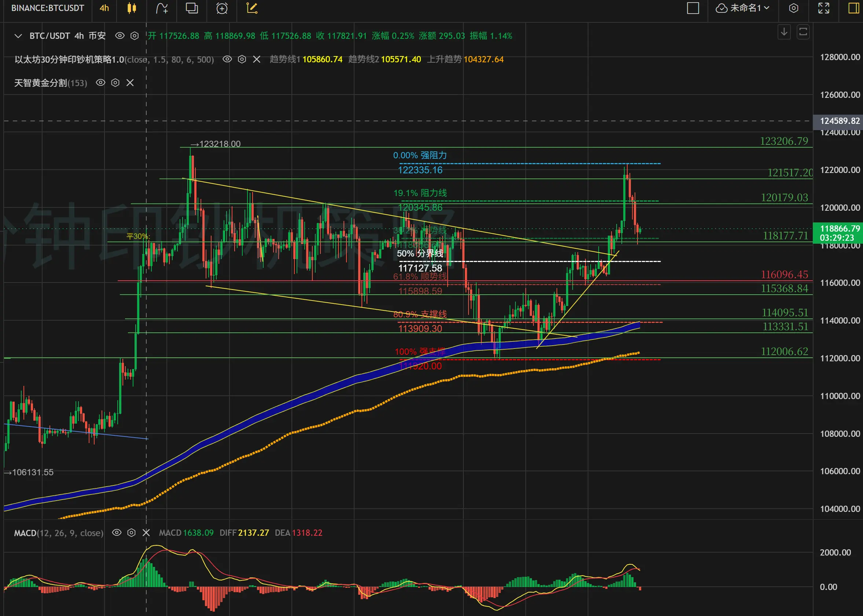The height and width of the screenshot is (616, 863).
Task: Click the DIFF value 2137.27
Action: (254, 533)
